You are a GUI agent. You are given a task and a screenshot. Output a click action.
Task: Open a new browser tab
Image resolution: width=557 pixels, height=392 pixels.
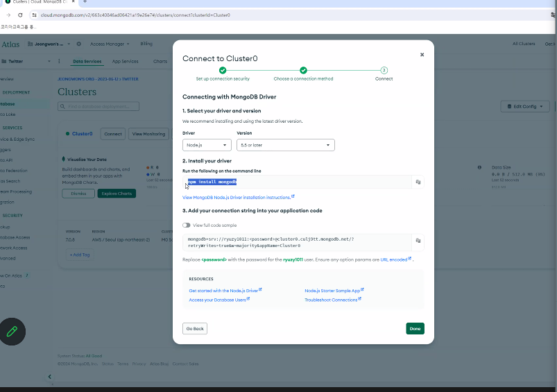pos(85,2)
